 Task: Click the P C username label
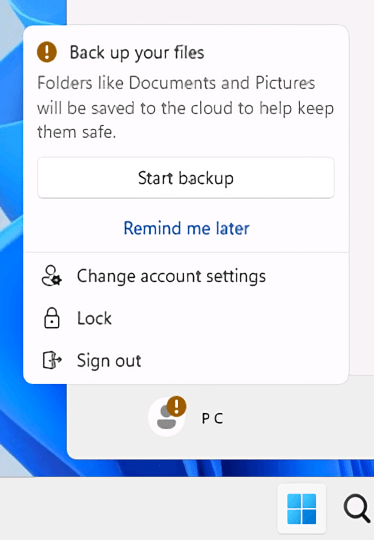[212, 418]
